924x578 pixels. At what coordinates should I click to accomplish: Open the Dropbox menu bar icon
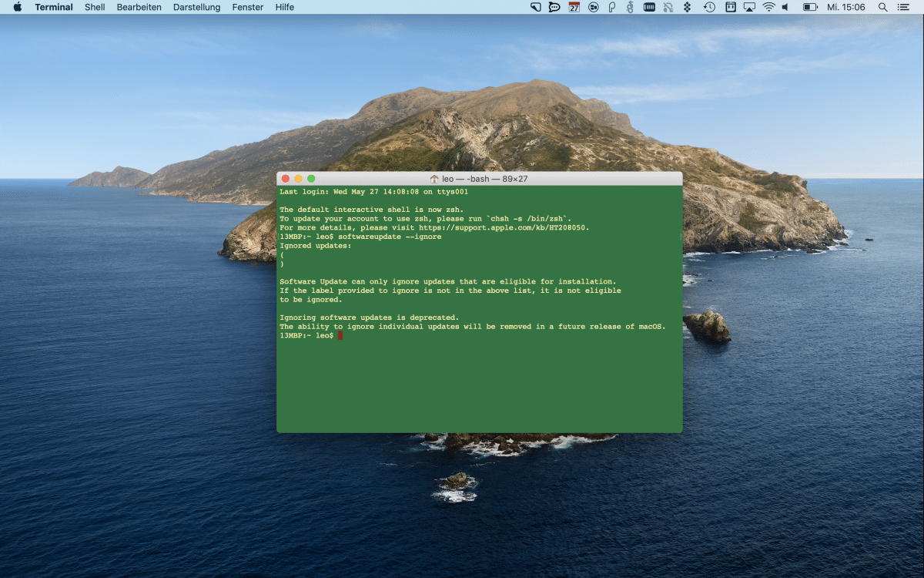687,7
